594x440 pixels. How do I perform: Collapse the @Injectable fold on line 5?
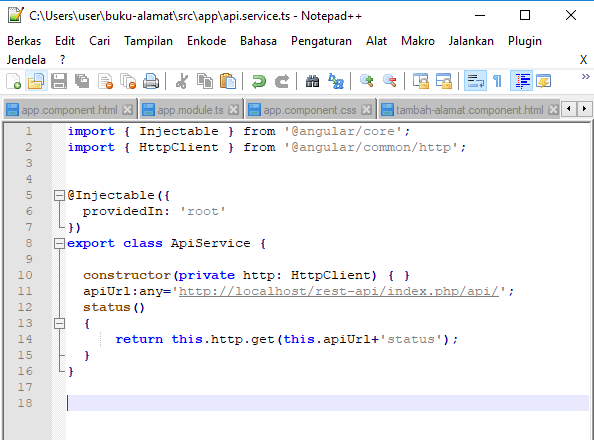[59, 196]
